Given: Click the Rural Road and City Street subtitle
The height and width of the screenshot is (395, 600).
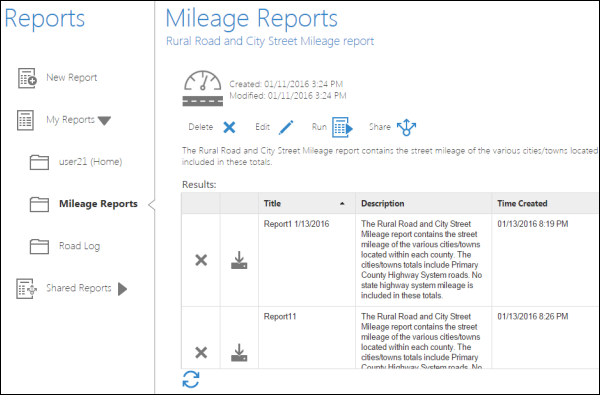Looking at the screenshot, I should (x=270, y=41).
